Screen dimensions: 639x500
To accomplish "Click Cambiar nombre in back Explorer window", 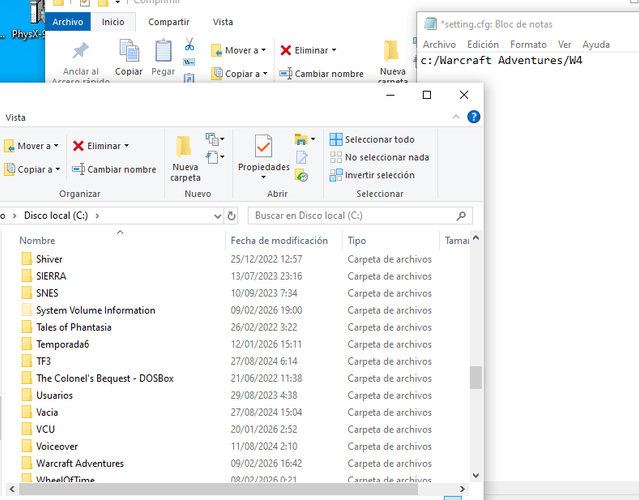I will pos(322,74).
